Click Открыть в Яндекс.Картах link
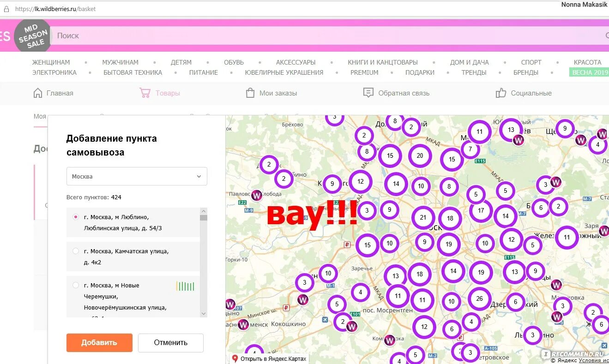 pos(273,358)
